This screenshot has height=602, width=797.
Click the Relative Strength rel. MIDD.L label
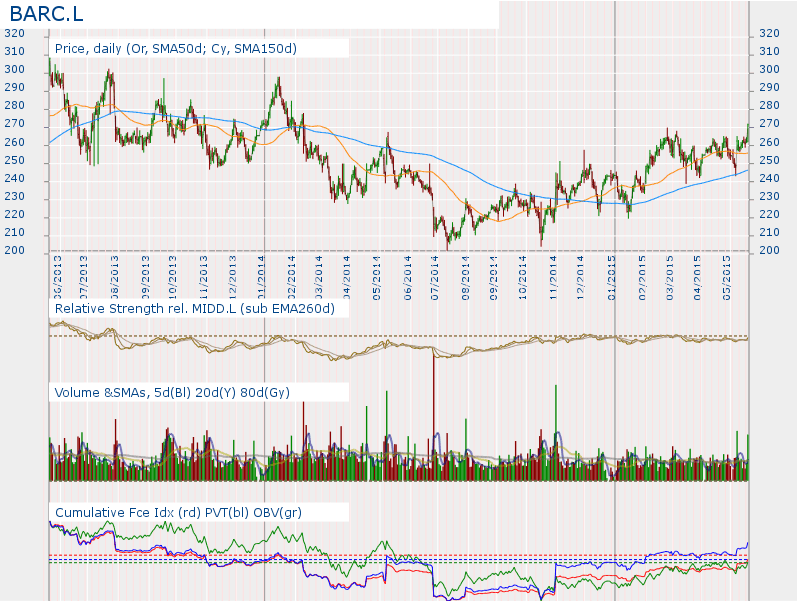(201, 309)
